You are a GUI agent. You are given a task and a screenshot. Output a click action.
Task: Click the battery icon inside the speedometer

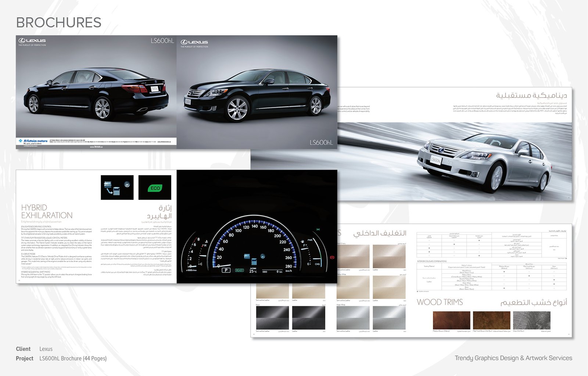[254, 262]
